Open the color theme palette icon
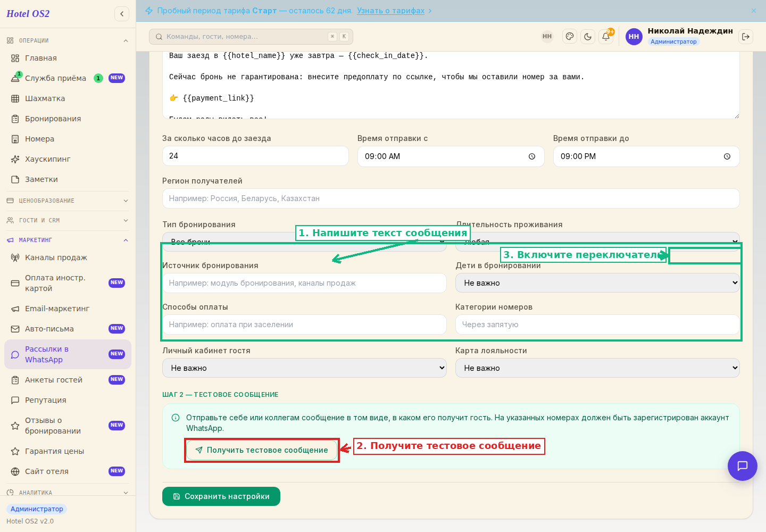This screenshot has height=532, width=766. [x=570, y=37]
